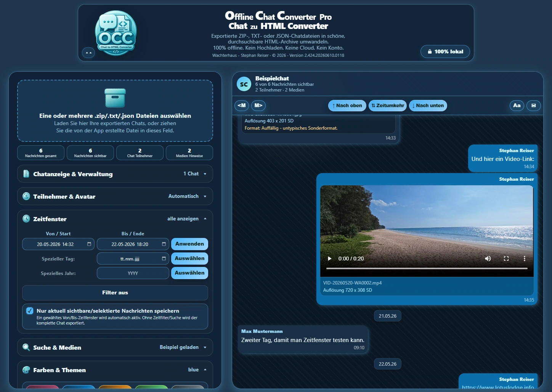Click the Suche & Medien magnifier icon
552x392 pixels.
(x=26, y=347)
